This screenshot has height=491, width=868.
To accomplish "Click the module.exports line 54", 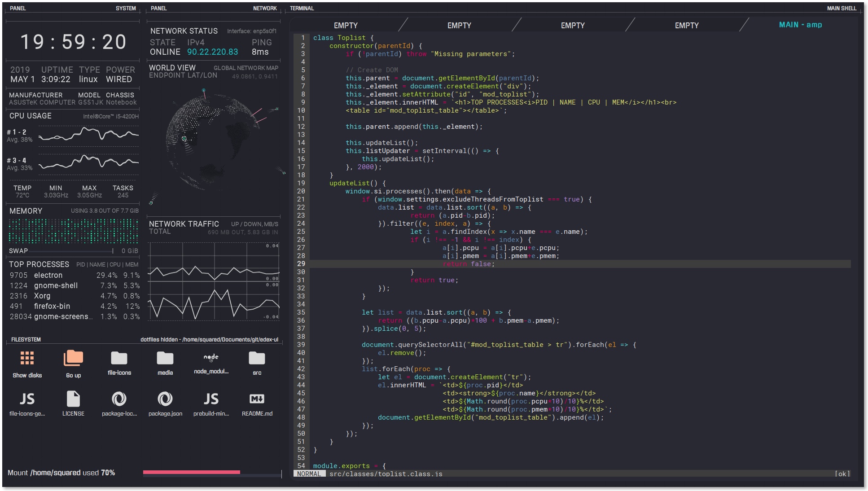I will click(x=349, y=466).
